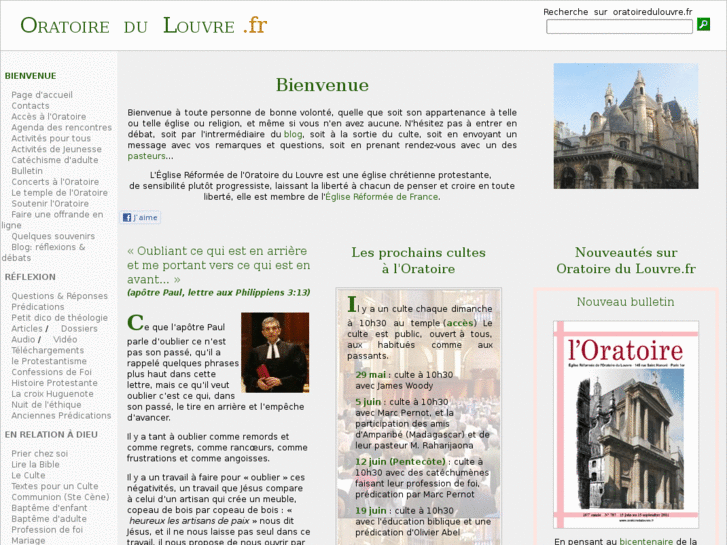The image size is (727, 545).
Task: Follow the pasteurs link
Action: (147, 156)
